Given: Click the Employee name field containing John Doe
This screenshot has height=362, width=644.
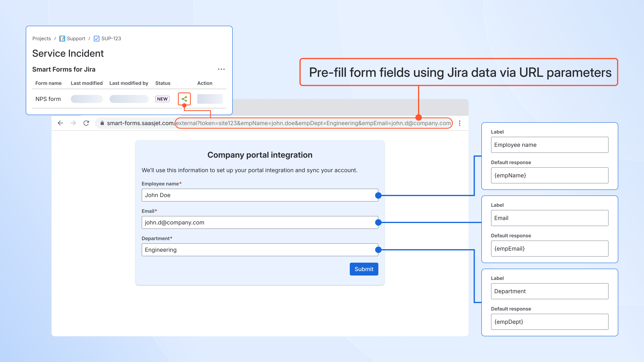Looking at the screenshot, I should [260, 195].
